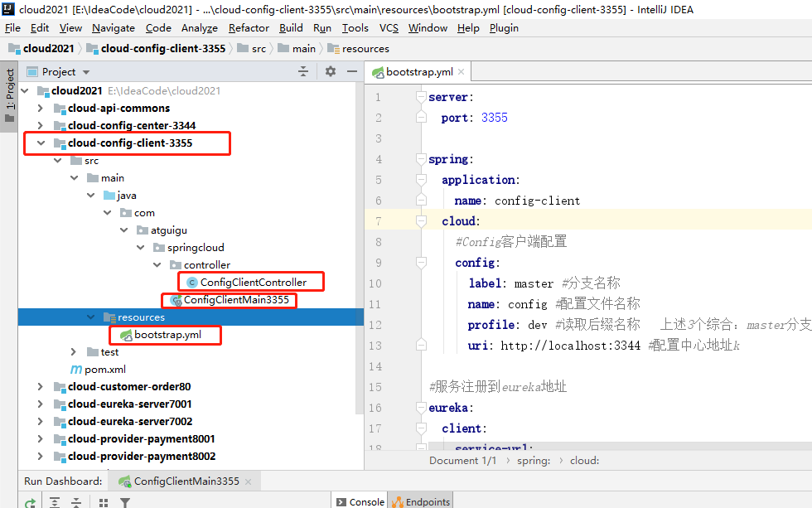Collapse the cloud2021 root node
This screenshot has height=508, width=812.
point(25,90)
